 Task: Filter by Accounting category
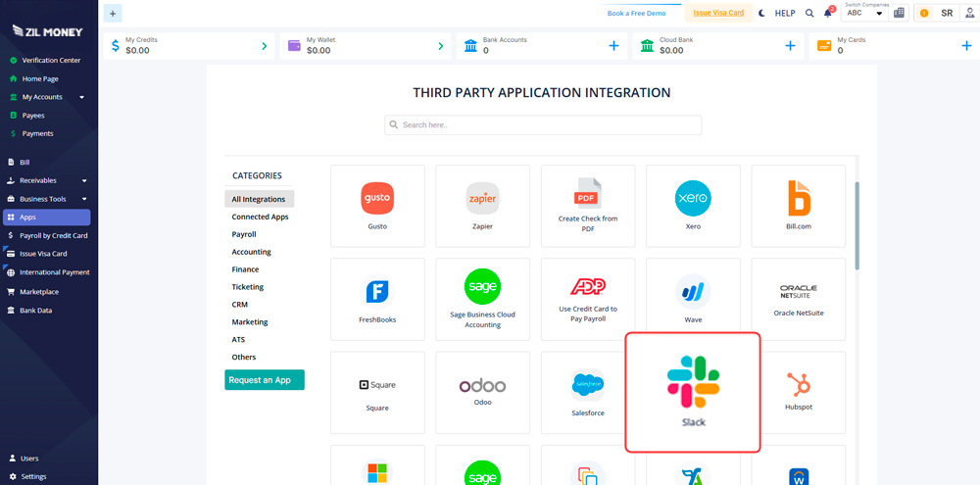point(251,252)
